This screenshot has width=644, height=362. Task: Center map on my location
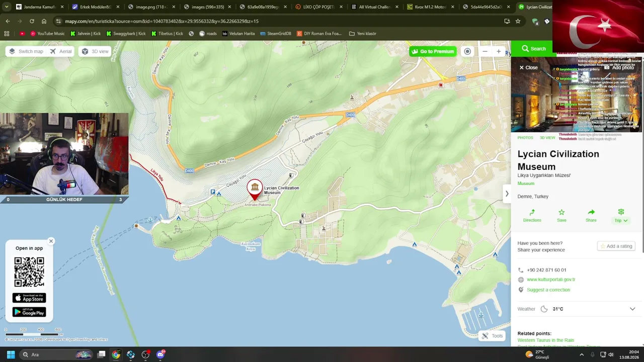pyautogui.click(x=468, y=51)
